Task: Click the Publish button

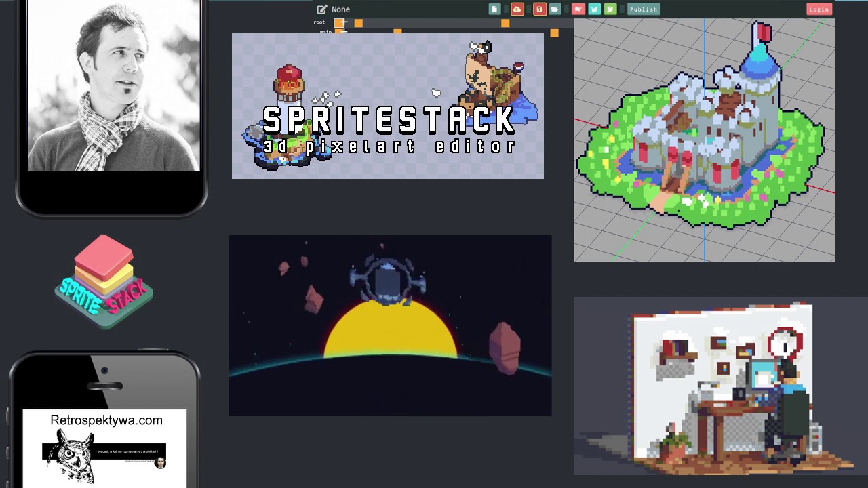Action: 643,9
